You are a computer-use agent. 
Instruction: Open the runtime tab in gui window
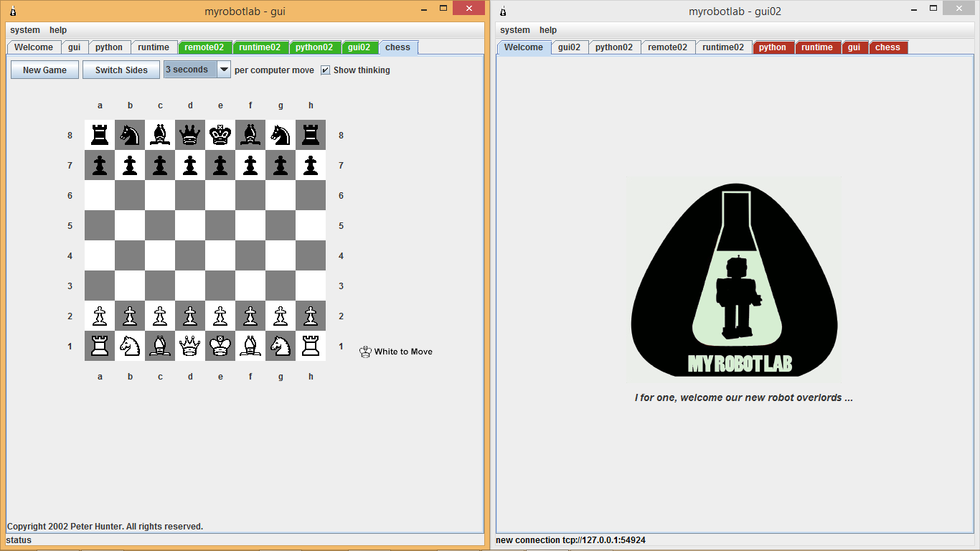154,47
